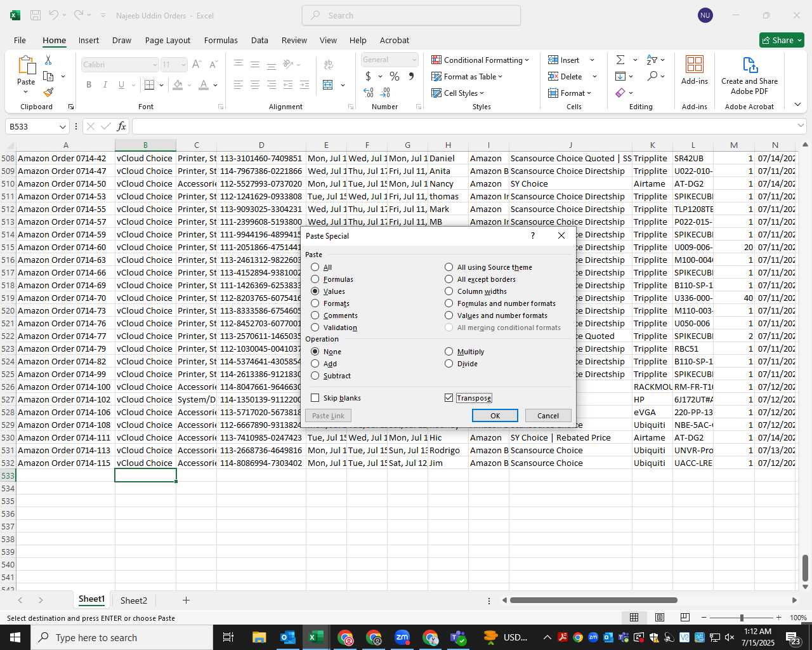Image resolution: width=812 pixels, height=650 pixels.
Task: Click the Italic formatting icon
Action: pyautogui.click(x=105, y=84)
